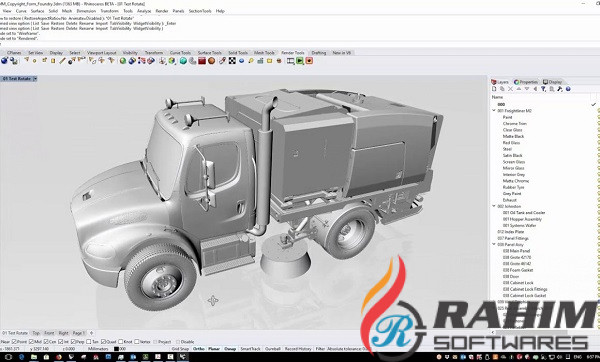Click the small blue disc icon in the toolbar
The width and height of the screenshot is (600, 362).
click(242, 60)
